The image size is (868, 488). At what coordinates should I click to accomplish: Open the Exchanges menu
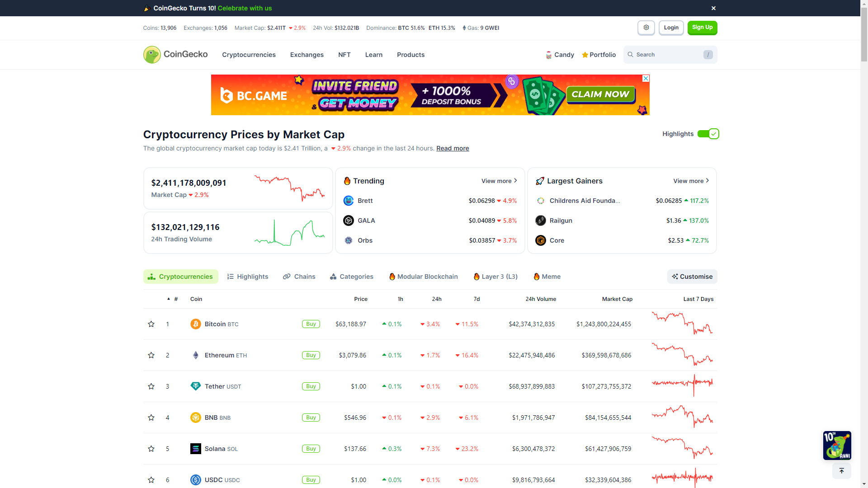pos(307,55)
